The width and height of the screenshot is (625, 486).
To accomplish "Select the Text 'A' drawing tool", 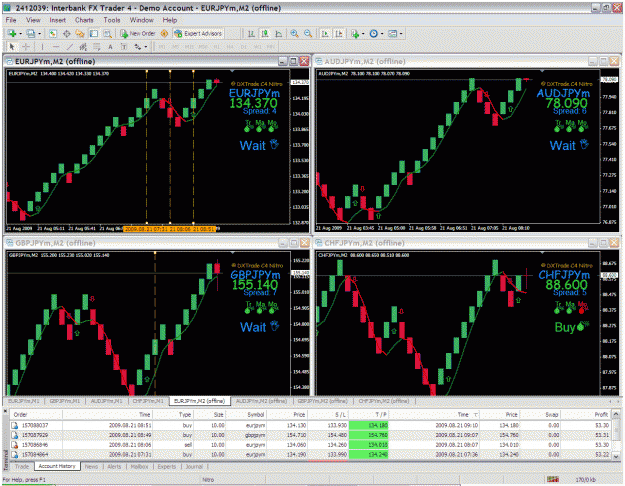I will pos(110,47).
